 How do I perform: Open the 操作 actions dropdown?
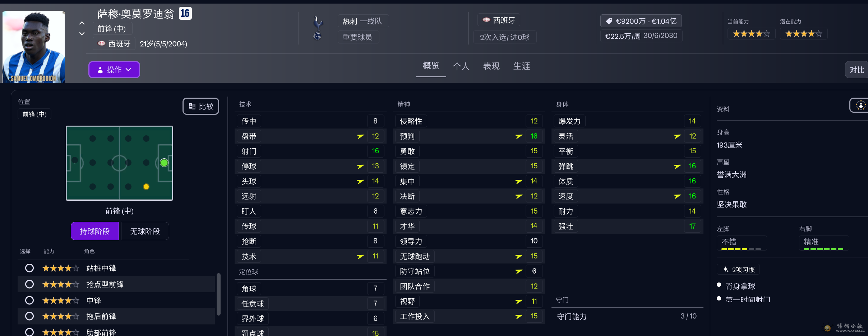114,70
